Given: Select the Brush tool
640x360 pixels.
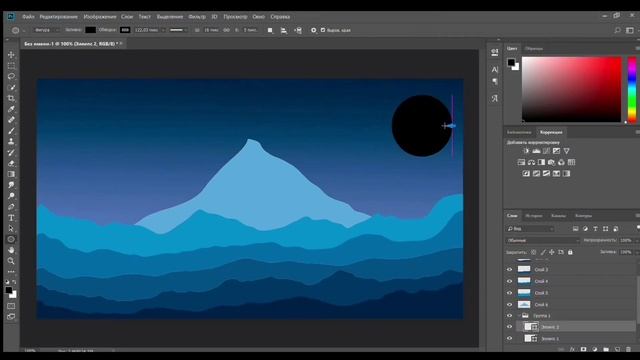Looking at the screenshot, I should [x=11, y=131].
